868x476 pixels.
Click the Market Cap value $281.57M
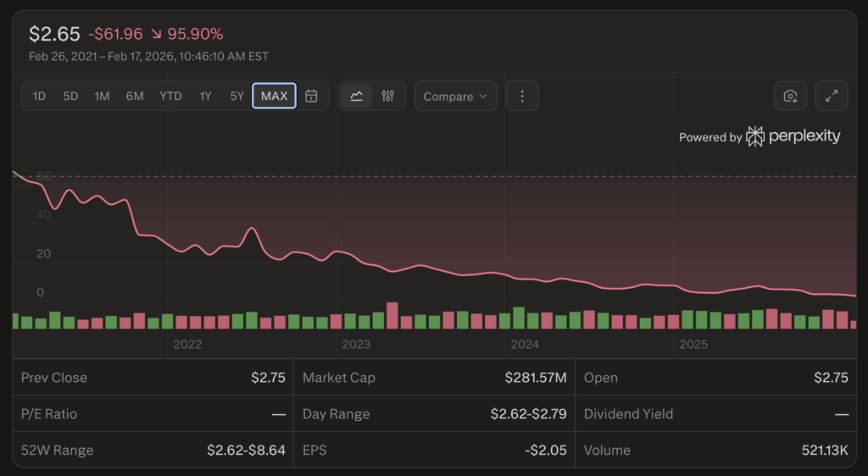pyautogui.click(x=535, y=378)
